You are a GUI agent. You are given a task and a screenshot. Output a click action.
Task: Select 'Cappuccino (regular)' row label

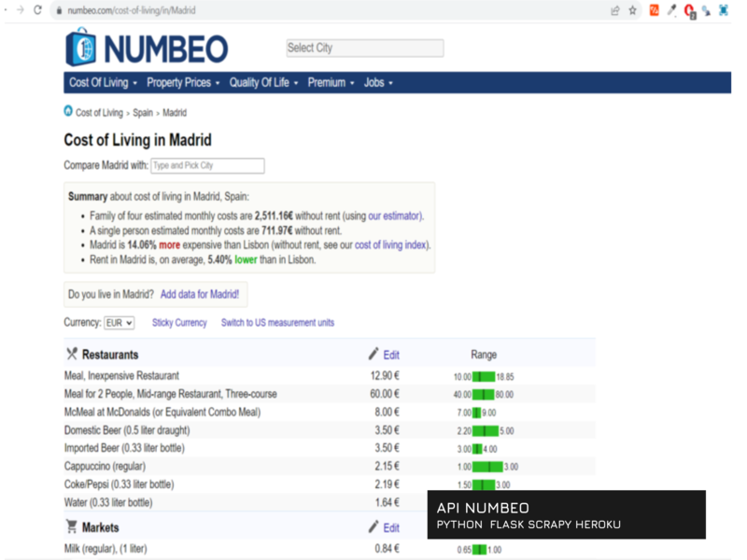(105, 466)
